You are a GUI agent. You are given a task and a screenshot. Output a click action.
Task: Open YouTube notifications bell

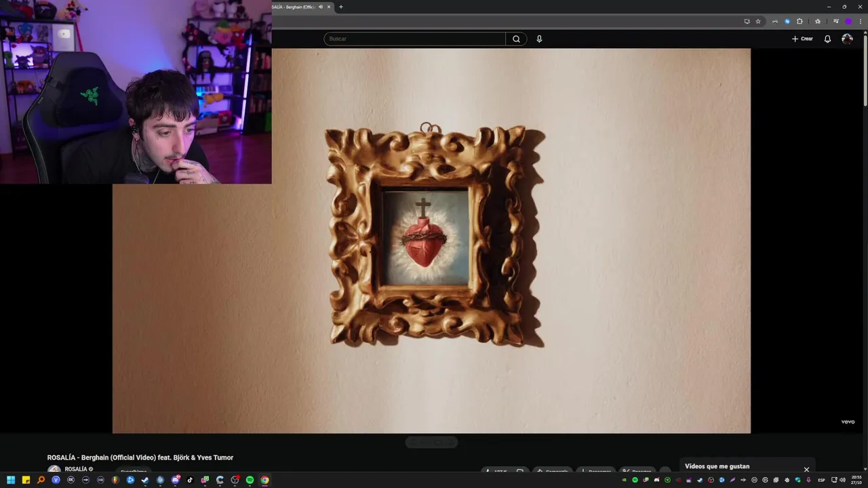click(x=827, y=39)
